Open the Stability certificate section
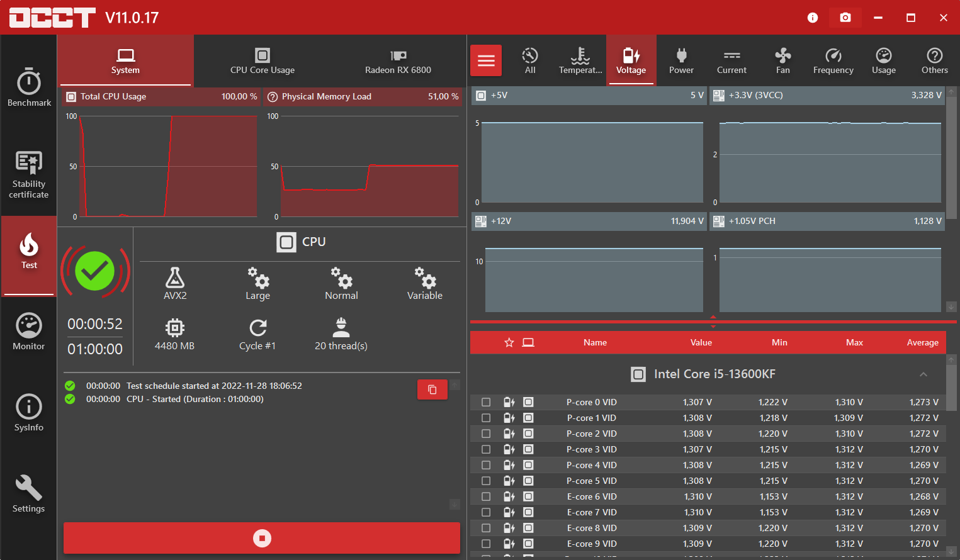This screenshot has width=960, height=560. [29, 175]
